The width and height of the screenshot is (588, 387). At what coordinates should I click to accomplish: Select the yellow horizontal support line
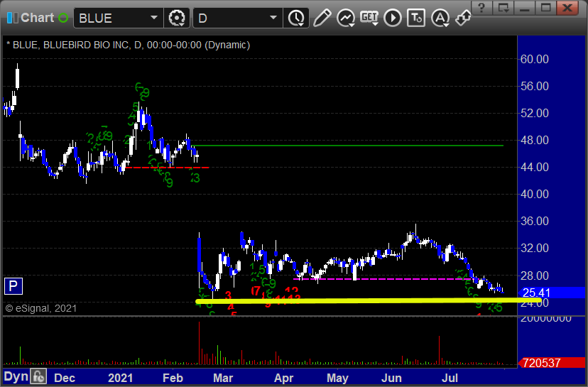[368, 301]
